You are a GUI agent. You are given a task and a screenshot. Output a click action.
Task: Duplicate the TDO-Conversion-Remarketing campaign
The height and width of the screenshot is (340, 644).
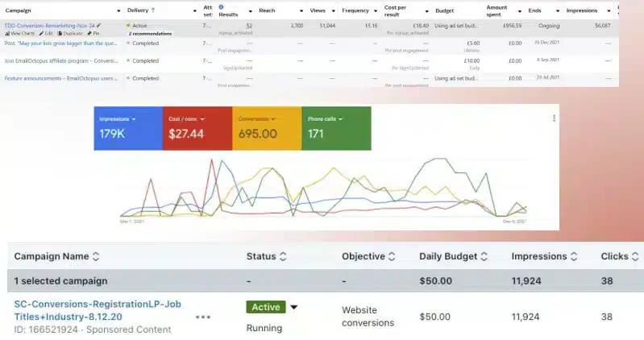(x=70, y=33)
